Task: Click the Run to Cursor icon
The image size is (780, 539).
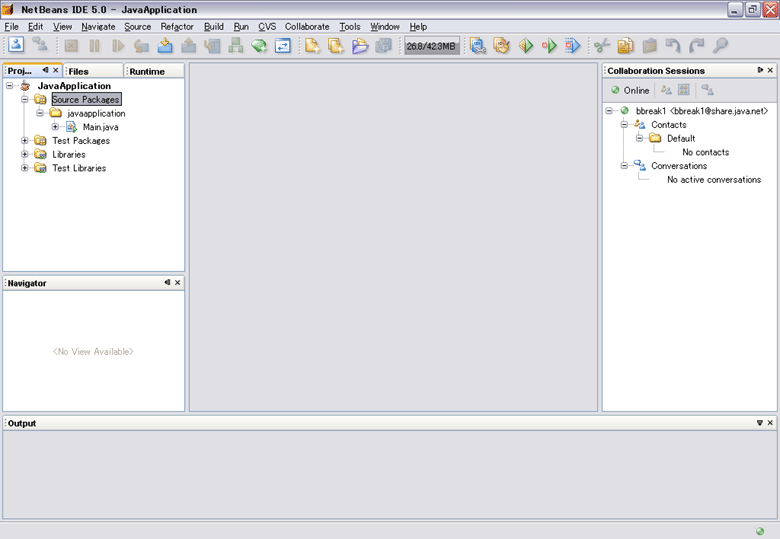Action: [x=212, y=46]
